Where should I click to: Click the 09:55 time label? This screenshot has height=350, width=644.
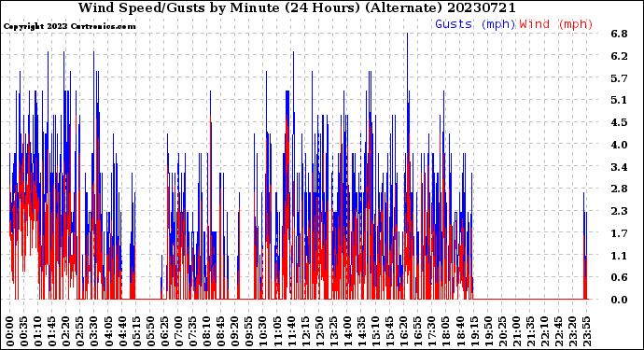click(x=249, y=331)
